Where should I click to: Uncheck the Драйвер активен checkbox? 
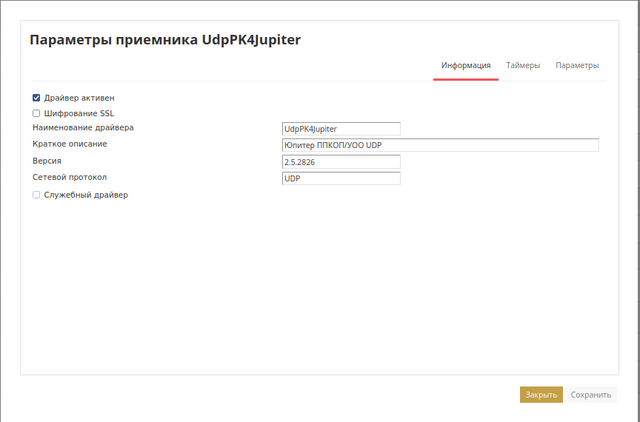[36, 98]
